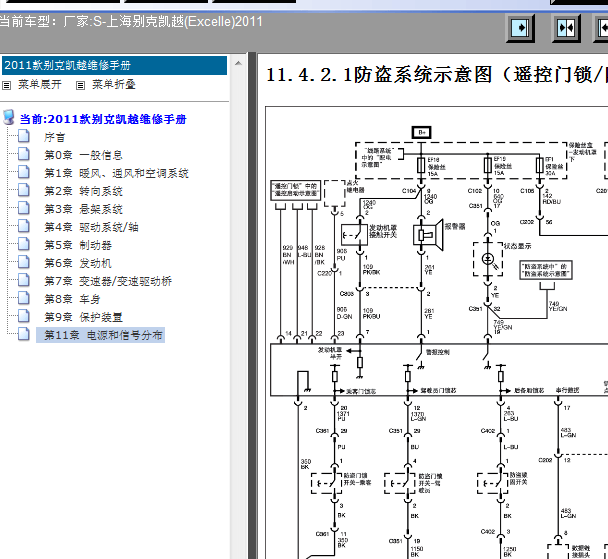The image size is (608, 559).
Task: Expand all menus via 菜单展开
Action: (x=40, y=85)
